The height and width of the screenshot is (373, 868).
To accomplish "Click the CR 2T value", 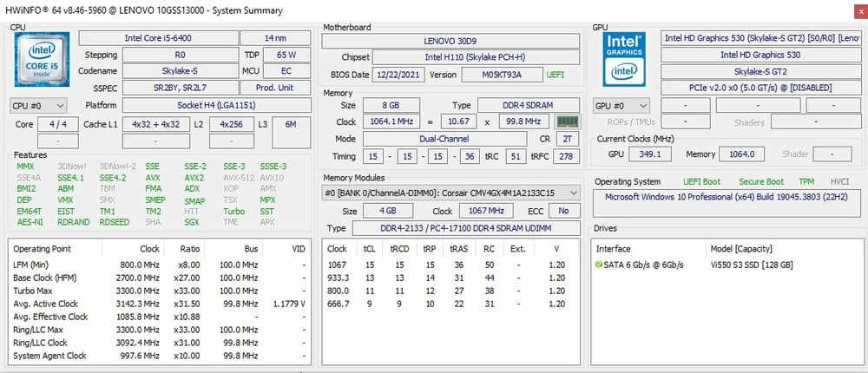I will [567, 139].
